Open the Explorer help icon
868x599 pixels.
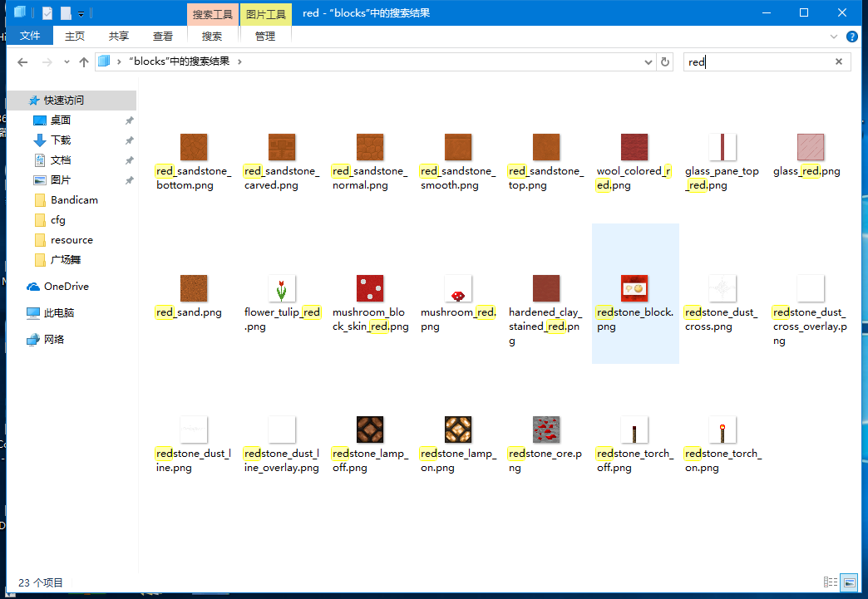852,37
